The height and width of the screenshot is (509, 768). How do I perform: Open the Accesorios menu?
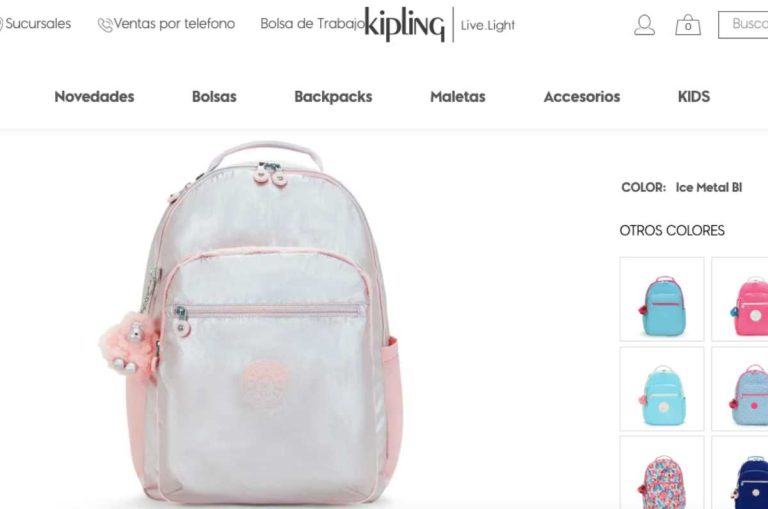[x=582, y=97]
